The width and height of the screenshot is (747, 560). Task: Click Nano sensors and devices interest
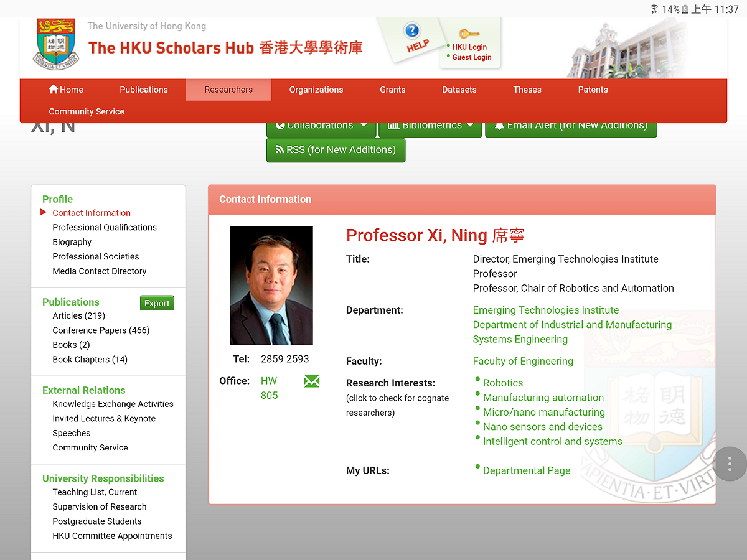[x=543, y=427]
